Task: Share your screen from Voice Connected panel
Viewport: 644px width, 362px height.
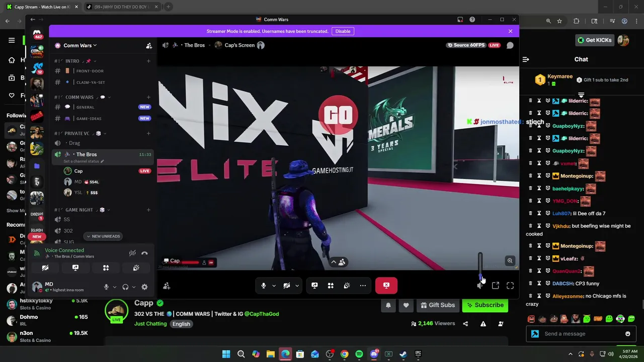Action: pyautogui.click(x=75, y=268)
